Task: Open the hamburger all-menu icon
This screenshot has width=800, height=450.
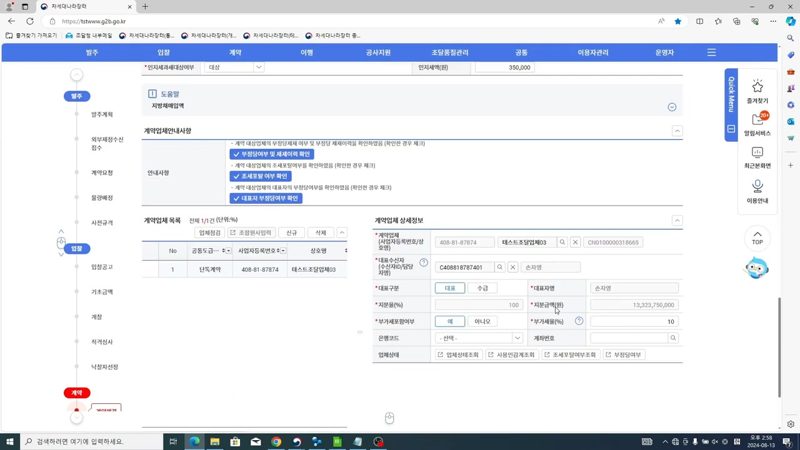Action: 711,53
